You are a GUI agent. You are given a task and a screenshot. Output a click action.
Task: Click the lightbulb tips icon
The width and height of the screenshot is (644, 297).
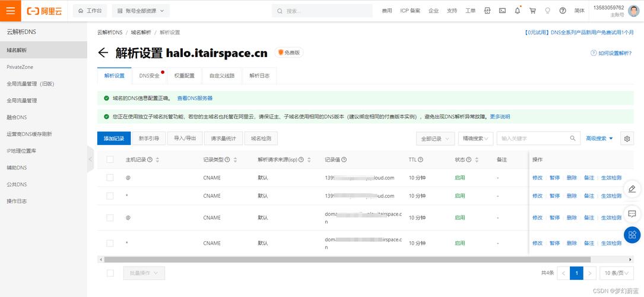[x=547, y=11]
